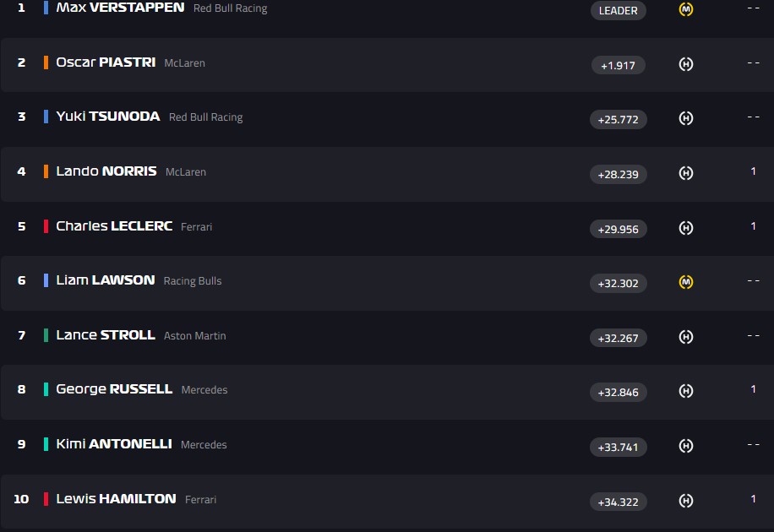Click Lawson's yellow medium tyre icon
The width and height of the screenshot is (774, 532).
686,282
